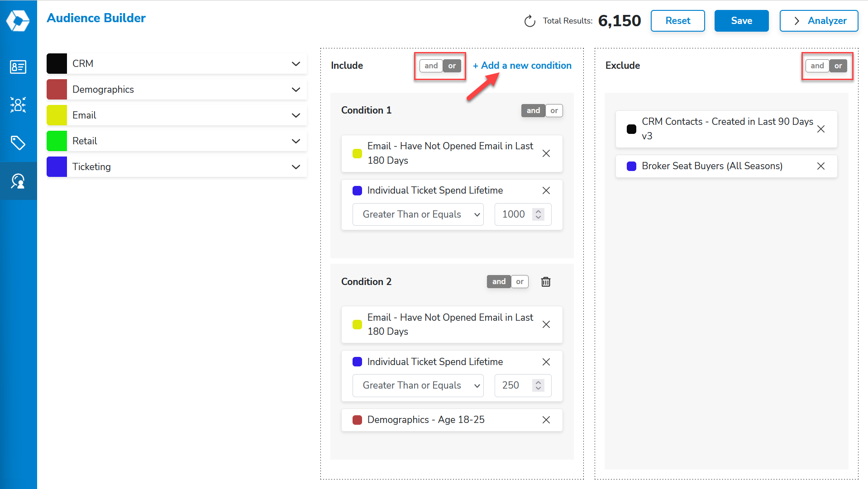Image resolution: width=868 pixels, height=489 pixels.
Task: Click the black CRM color swatch
Action: point(57,63)
